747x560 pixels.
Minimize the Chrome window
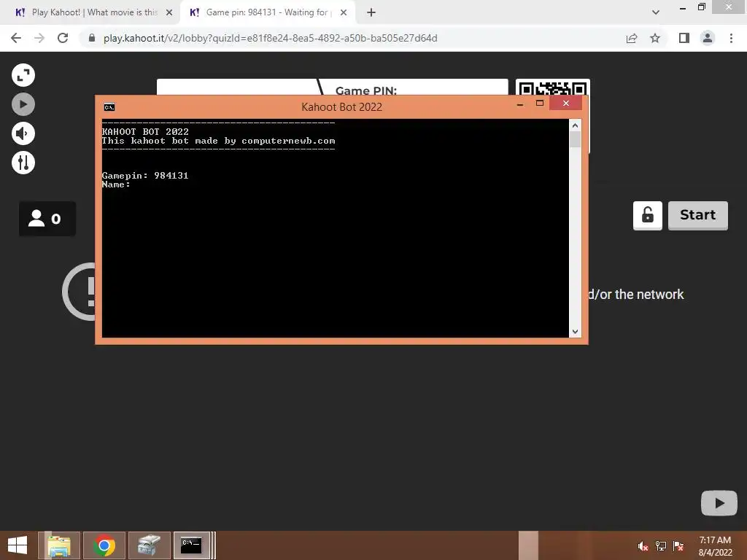tap(683, 8)
